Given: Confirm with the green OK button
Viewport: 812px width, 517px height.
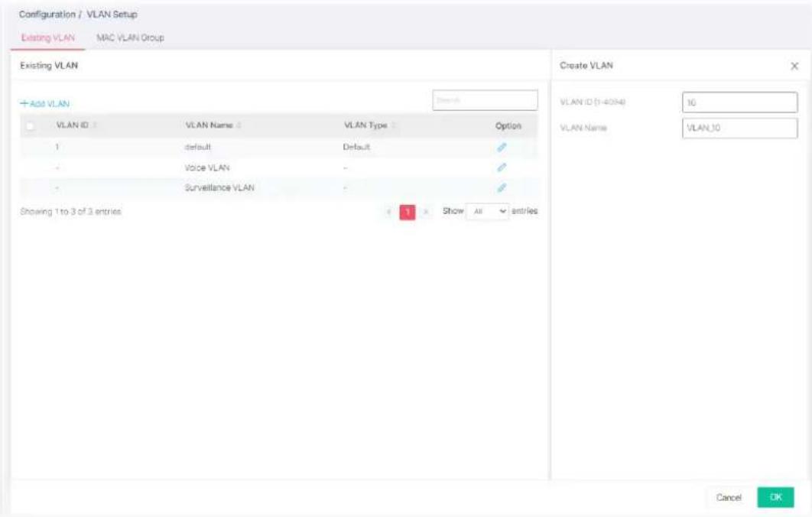Looking at the screenshot, I should pos(775,497).
